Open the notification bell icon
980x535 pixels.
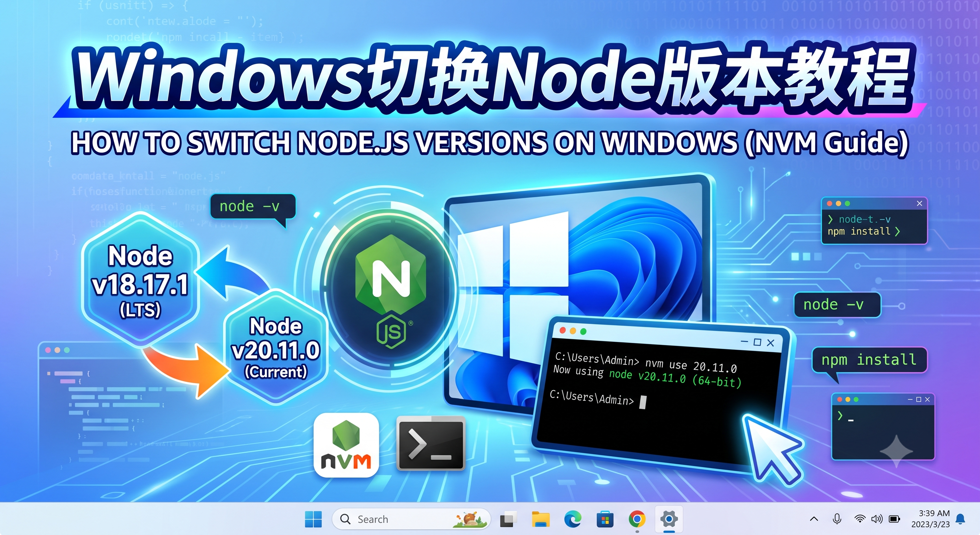click(961, 519)
